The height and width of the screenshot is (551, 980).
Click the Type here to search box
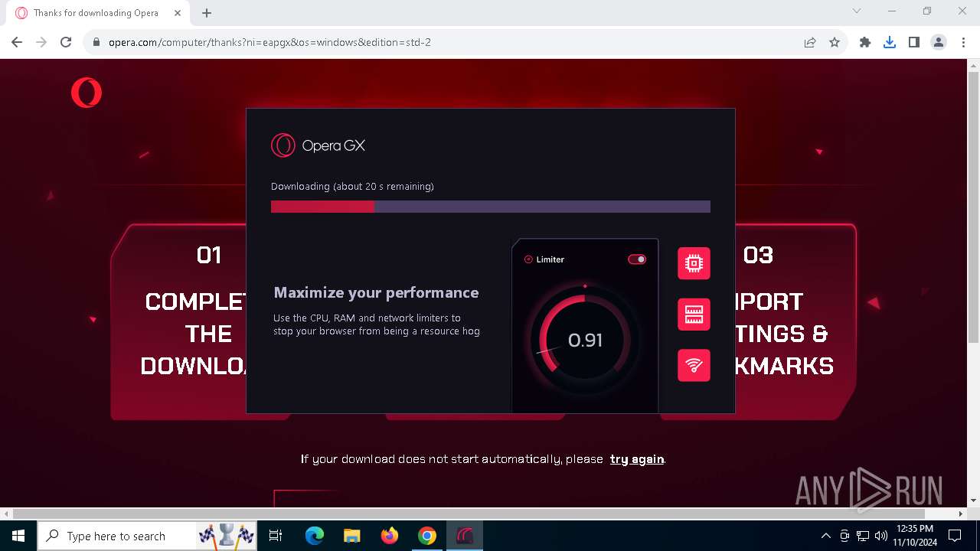coord(149,536)
